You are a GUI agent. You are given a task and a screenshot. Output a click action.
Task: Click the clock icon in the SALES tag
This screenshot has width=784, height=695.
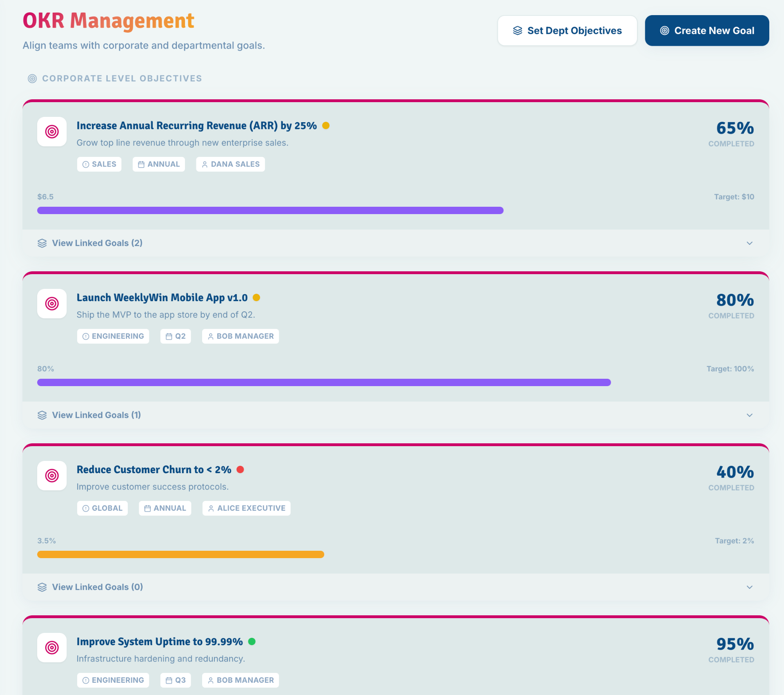pos(86,164)
